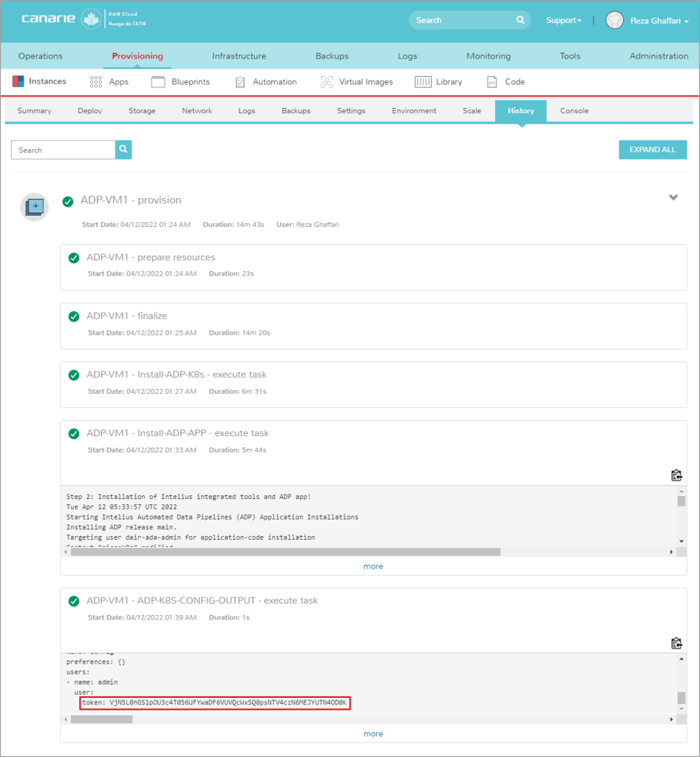Screen dimensions: 700x757
Task: Click 'more' under Install-ADP-APP output
Action: tap(373, 566)
